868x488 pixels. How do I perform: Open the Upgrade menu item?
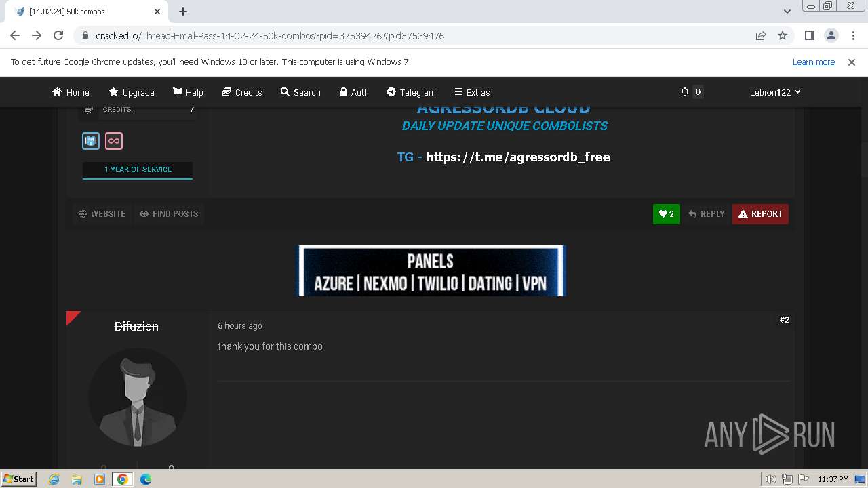(132, 92)
